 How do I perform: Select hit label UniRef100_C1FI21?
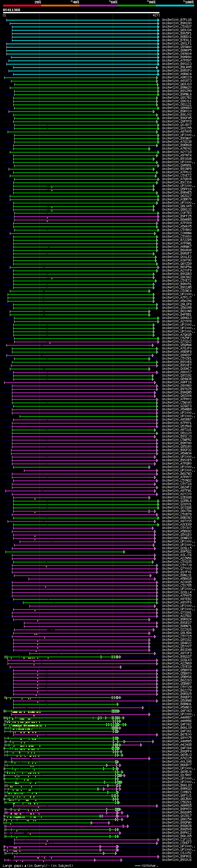pos(177,839)
